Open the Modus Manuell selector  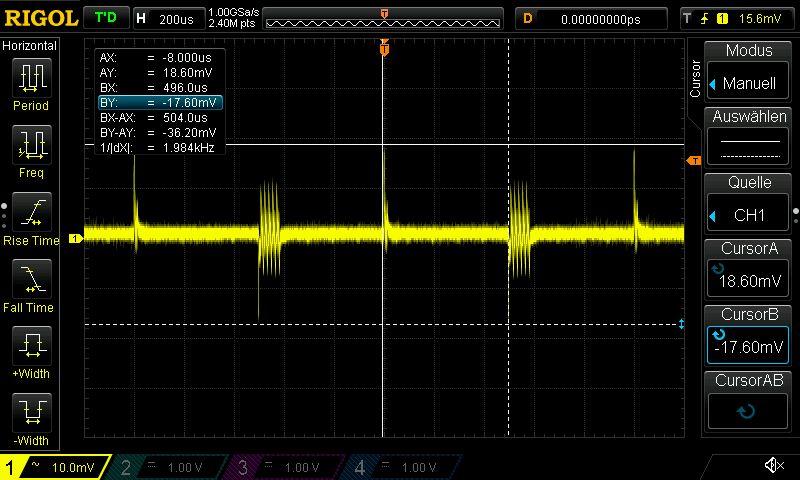(749, 72)
